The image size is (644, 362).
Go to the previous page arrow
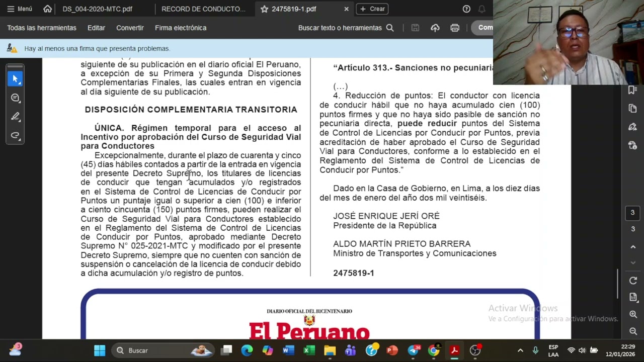(x=633, y=247)
